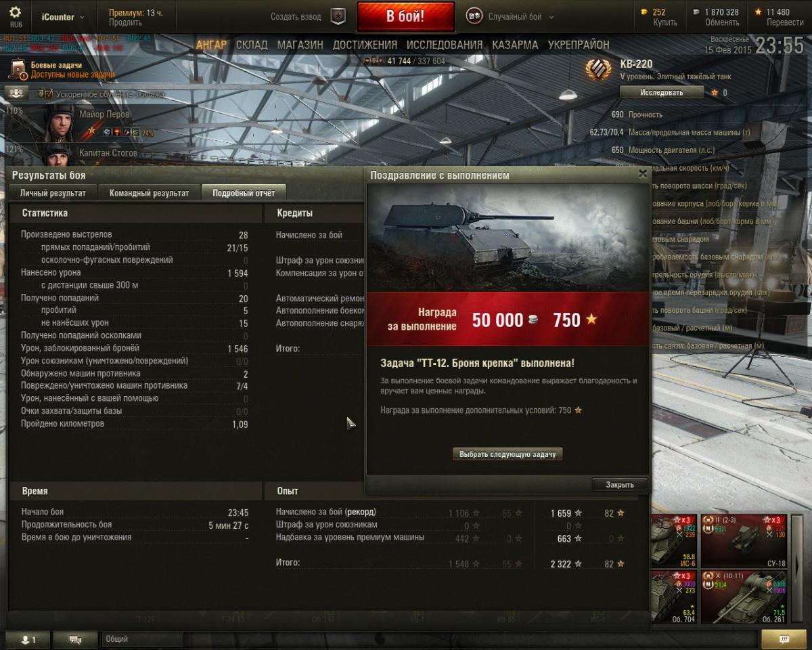The image size is (812, 650).
Task: Open the Боевые задачи missions icon
Action: click(x=19, y=69)
